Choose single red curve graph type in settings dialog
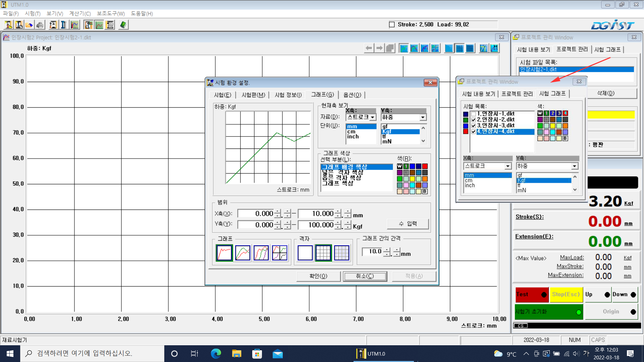The height and width of the screenshot is (362, 644). coord(224,253)
